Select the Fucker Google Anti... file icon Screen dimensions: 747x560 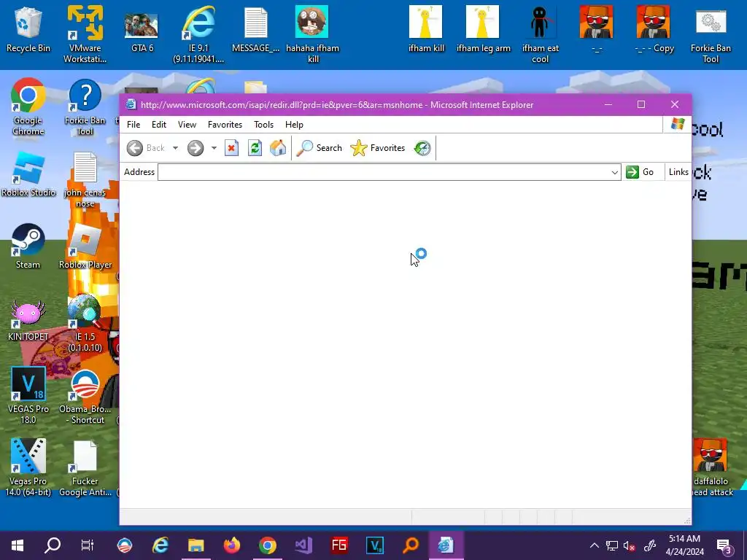click(x=85, y=467)
